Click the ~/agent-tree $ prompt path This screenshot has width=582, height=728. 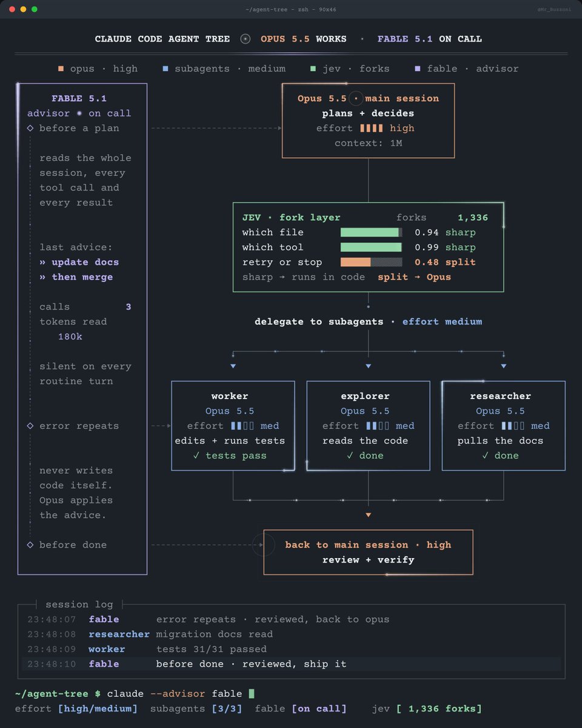tap(58, 693)
